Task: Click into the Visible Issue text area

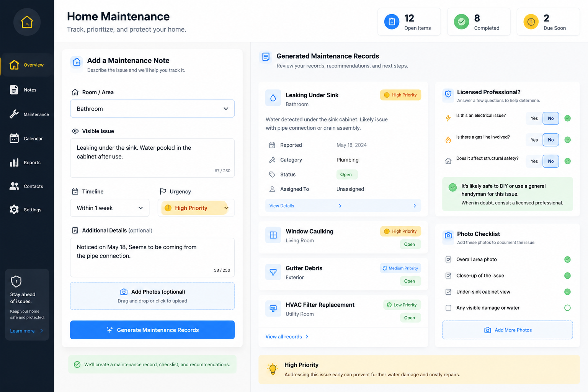Action: point(152,158)
